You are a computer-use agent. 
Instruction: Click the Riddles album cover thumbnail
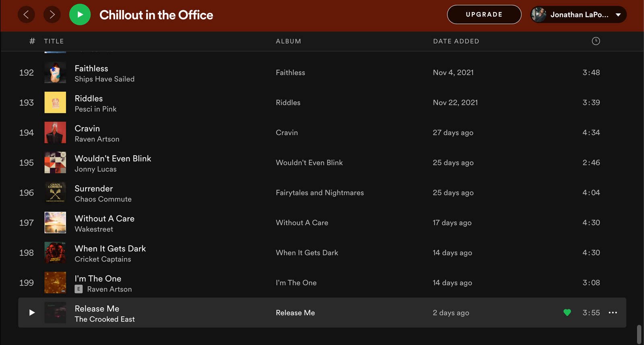[55, 103]
